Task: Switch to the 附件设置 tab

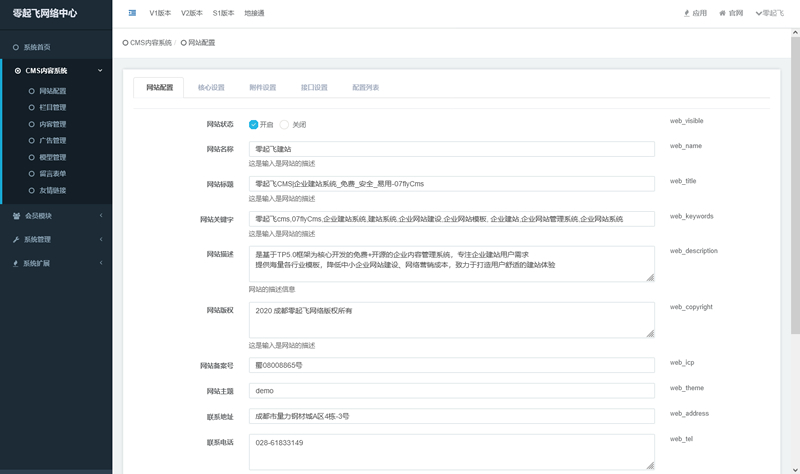Action: coord(263,88)
